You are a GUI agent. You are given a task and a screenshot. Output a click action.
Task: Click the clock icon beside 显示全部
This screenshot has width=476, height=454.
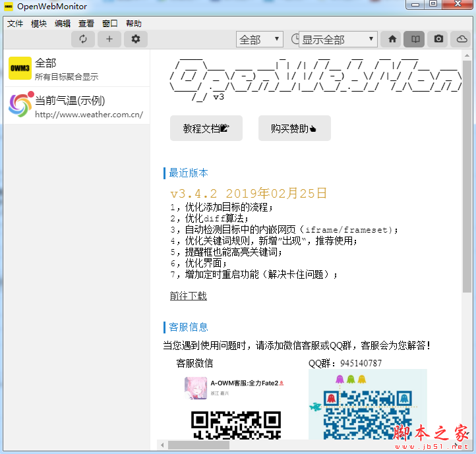[x=295, y=39]
